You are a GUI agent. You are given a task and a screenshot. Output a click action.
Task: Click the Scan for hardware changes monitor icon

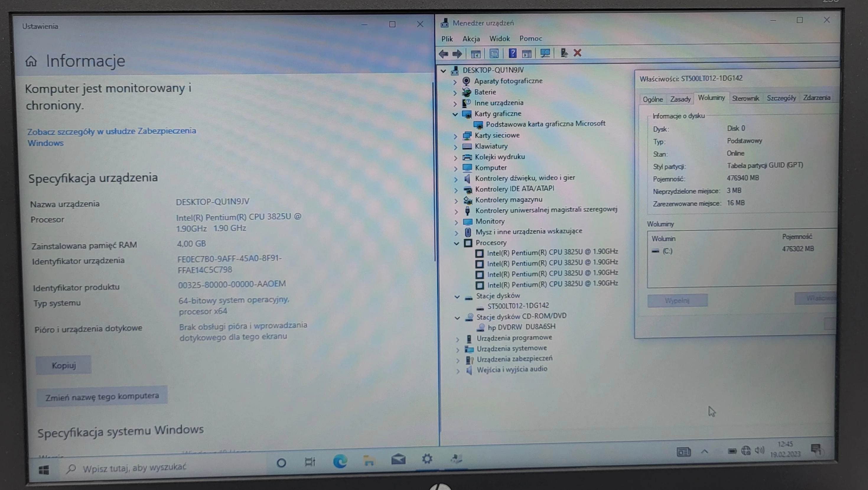click(545, 53)
